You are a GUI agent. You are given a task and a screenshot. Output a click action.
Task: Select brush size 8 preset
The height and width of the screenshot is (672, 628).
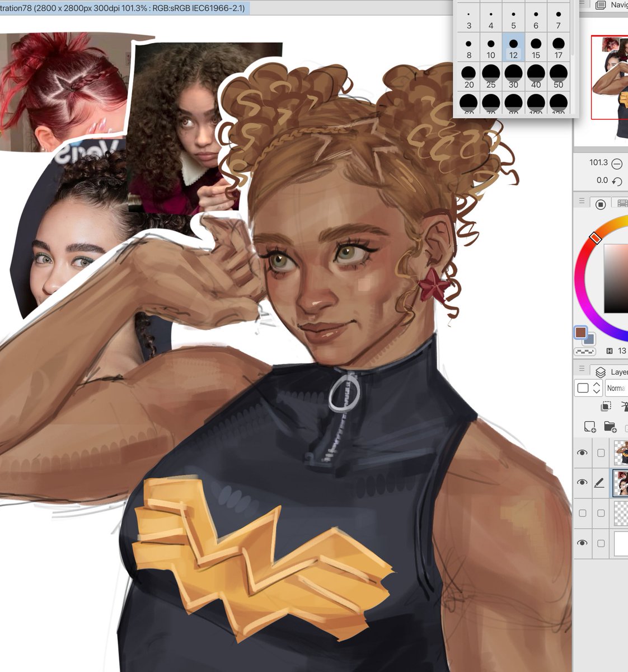[468, 47]
